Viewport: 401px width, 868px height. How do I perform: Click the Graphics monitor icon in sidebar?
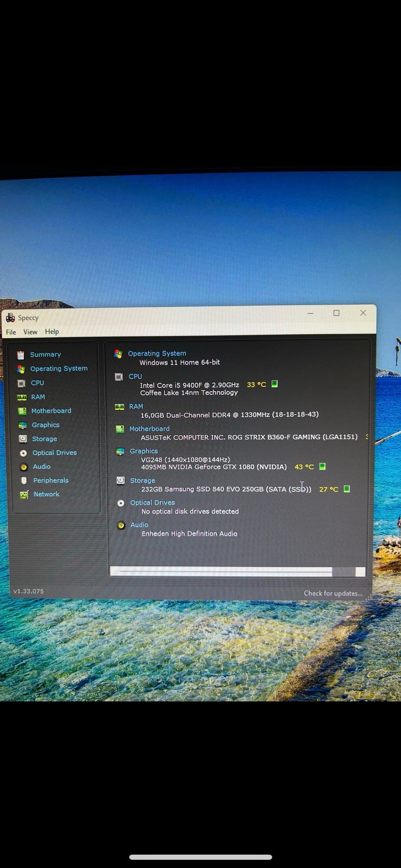pyautogui.click(x=23, y=425)
